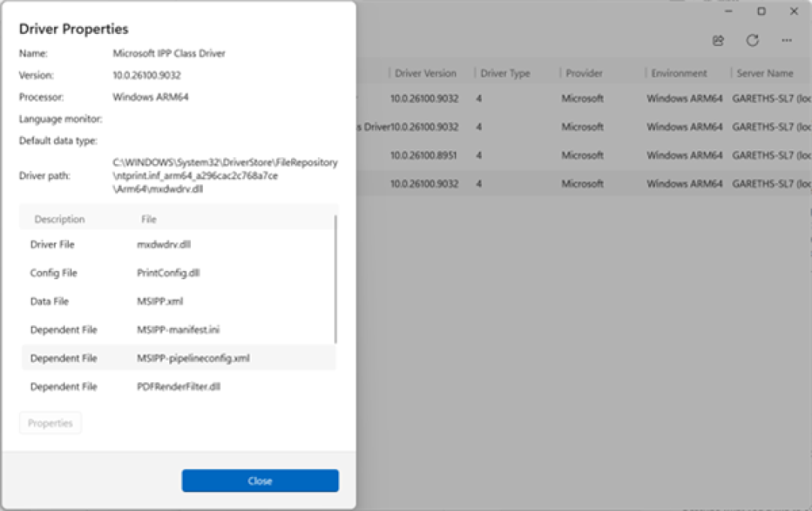Click the driver path text value
The height and width of the screenshot is (511, 812).
click(x=226, y=175)
